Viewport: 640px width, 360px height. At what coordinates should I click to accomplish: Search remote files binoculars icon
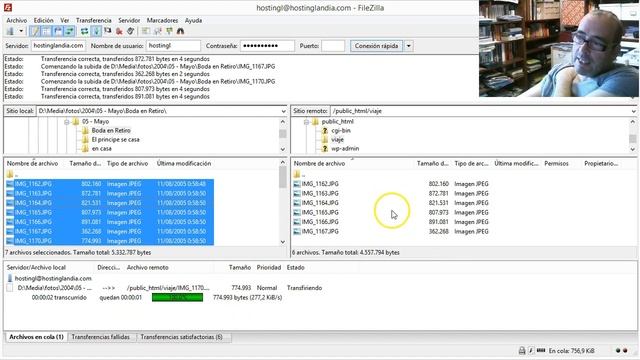pyautogui.click(x=180, y=31)
